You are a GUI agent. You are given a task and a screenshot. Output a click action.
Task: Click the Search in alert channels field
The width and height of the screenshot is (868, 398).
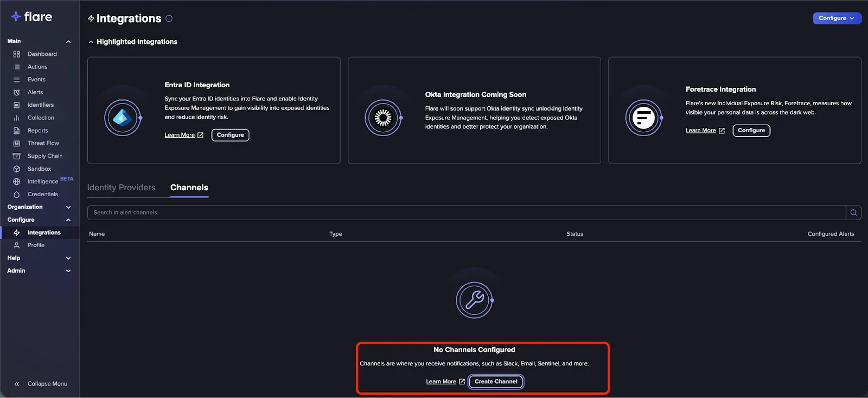[x=467, y=213]
